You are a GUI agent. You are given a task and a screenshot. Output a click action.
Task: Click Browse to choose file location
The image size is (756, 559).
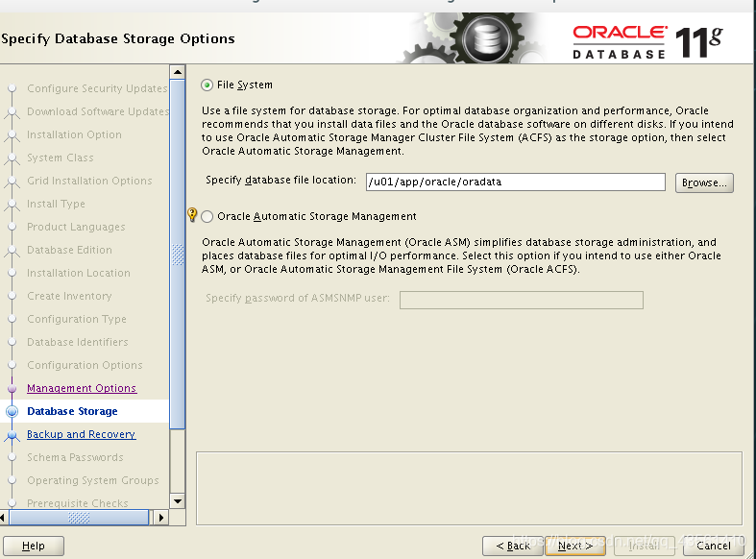click(x=704, y=183)
